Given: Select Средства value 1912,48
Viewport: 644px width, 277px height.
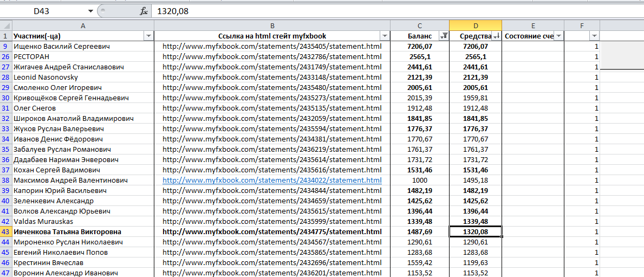Looking at the screenshot, I should 475,108.
